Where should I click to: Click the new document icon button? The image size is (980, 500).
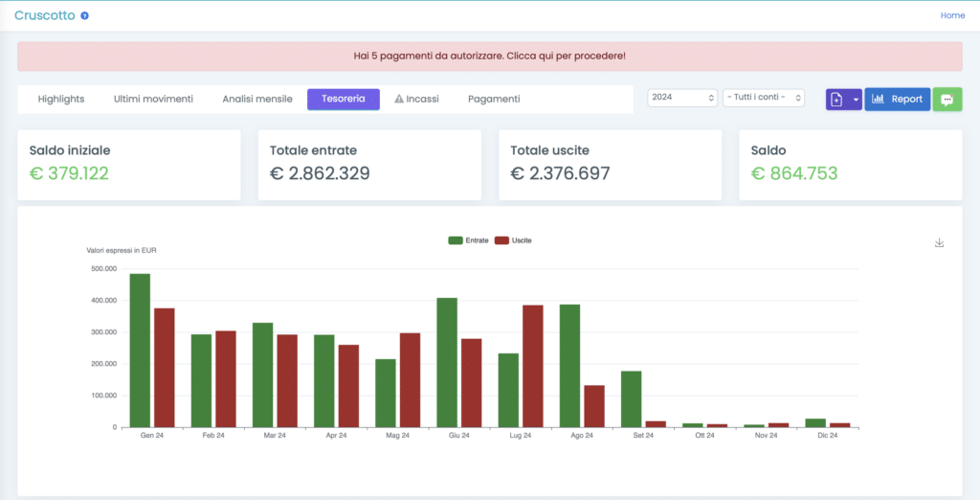click(836, 99)
